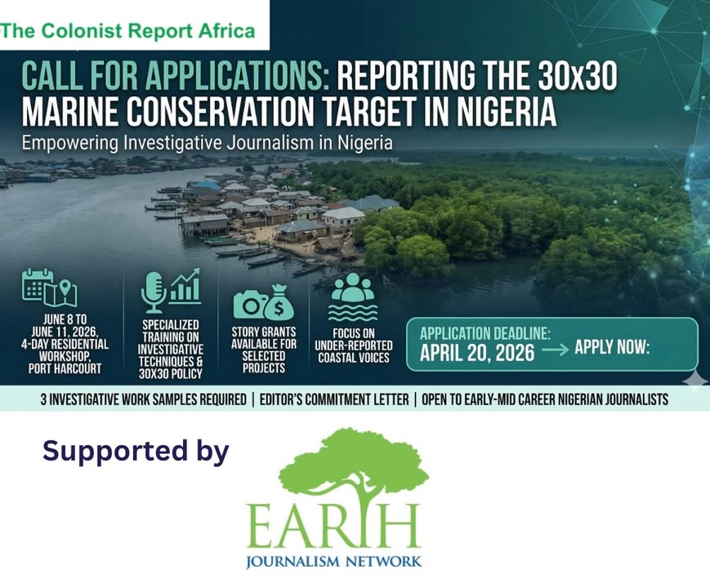Open The Colonist Report Africa header

click(128, 32)
